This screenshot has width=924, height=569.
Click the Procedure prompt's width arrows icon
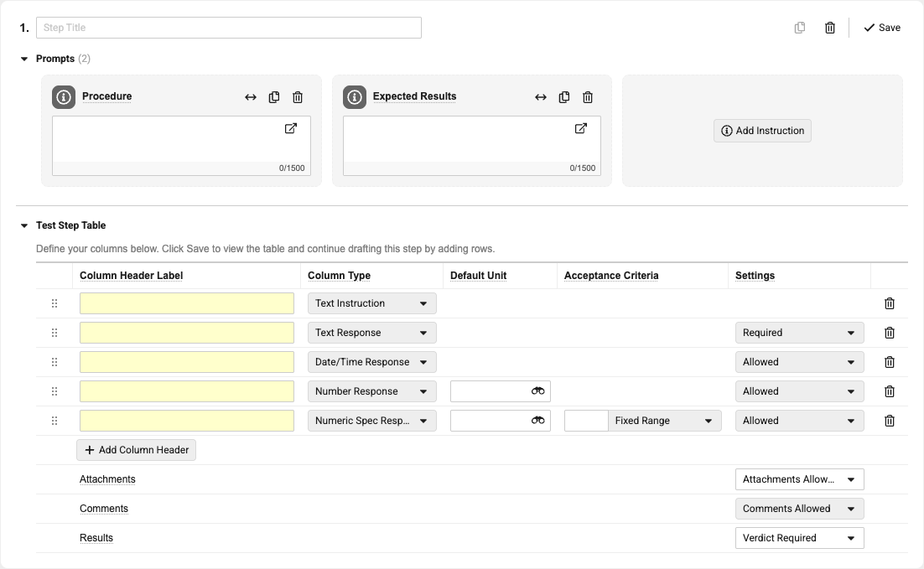click(x=251, y=97)
